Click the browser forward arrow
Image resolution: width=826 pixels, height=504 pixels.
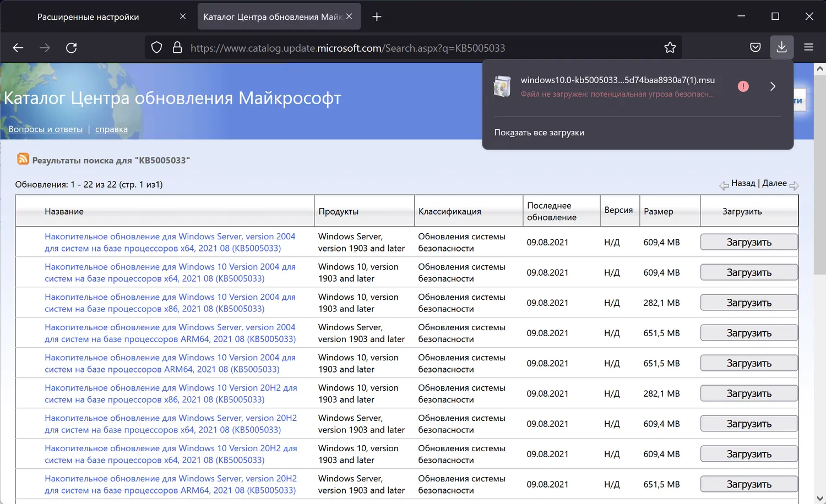click(45, 48)
